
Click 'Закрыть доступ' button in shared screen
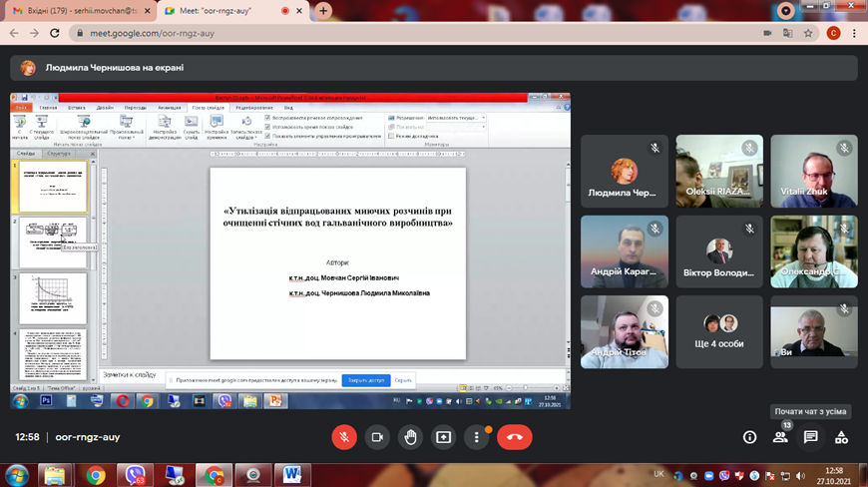click(x=366, y=380)
